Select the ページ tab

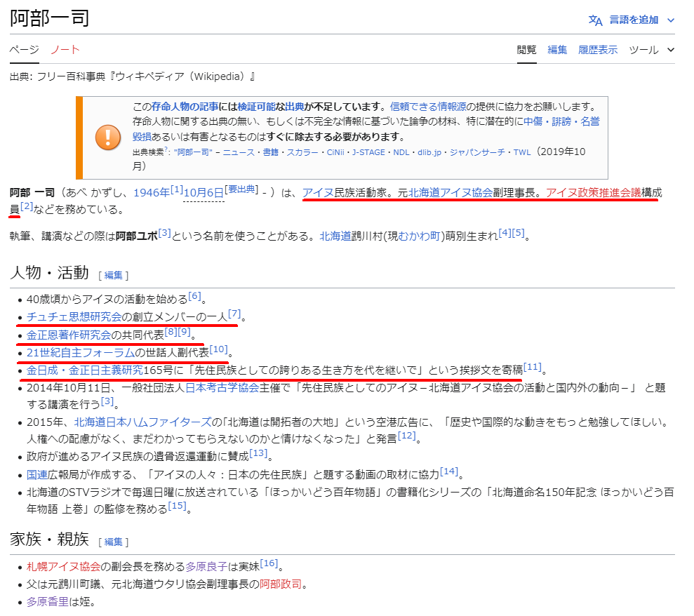tap(25, 50)
